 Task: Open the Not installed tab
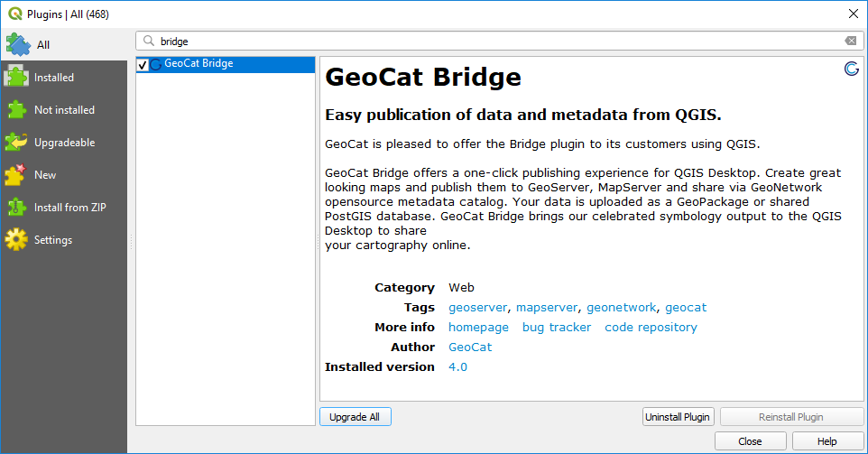pyautogui.click(x=64, y=109)
